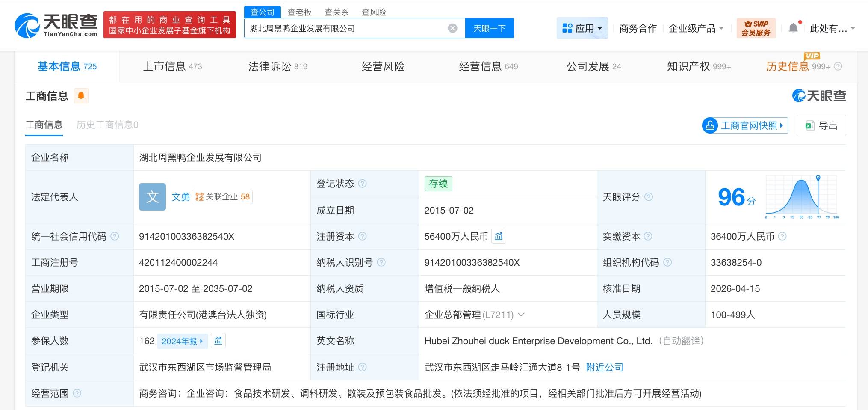Image resolution: width=868 pixels, height=410 pixels.
Task: Clear the search box with the X icon
Action: pyautogui.click(x=452, y=27)
